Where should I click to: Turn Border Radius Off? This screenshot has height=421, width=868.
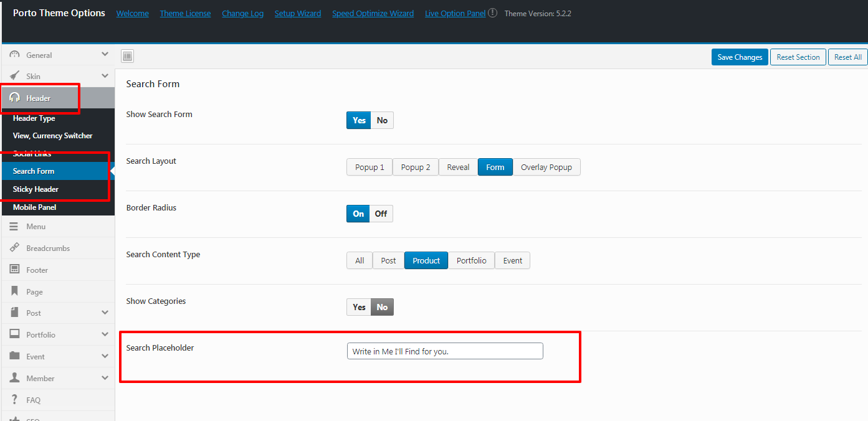pos(381,214)
